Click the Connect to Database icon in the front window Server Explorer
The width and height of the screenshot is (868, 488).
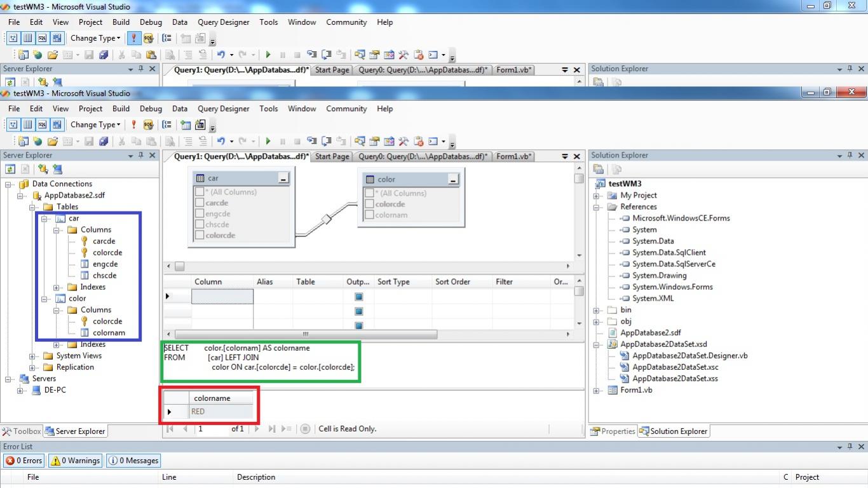[x=43, y=169]
